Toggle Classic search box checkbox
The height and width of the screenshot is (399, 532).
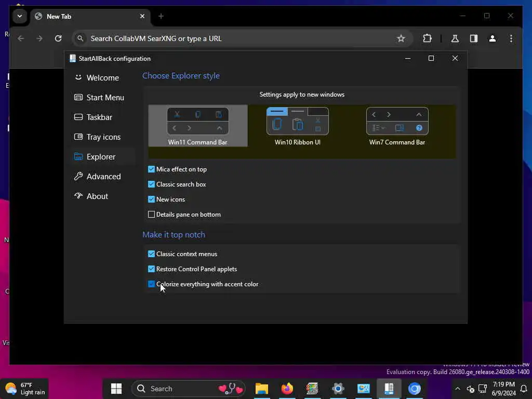pos(151,184)
